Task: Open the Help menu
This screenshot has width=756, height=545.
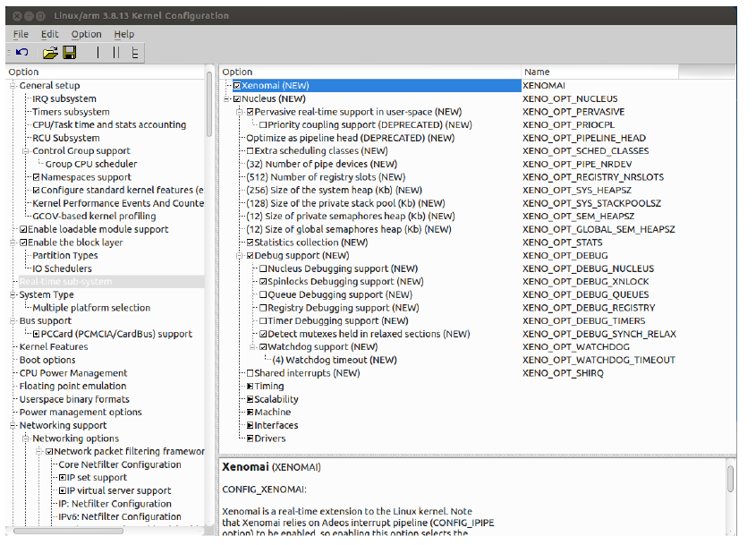Action: [124, 34]
